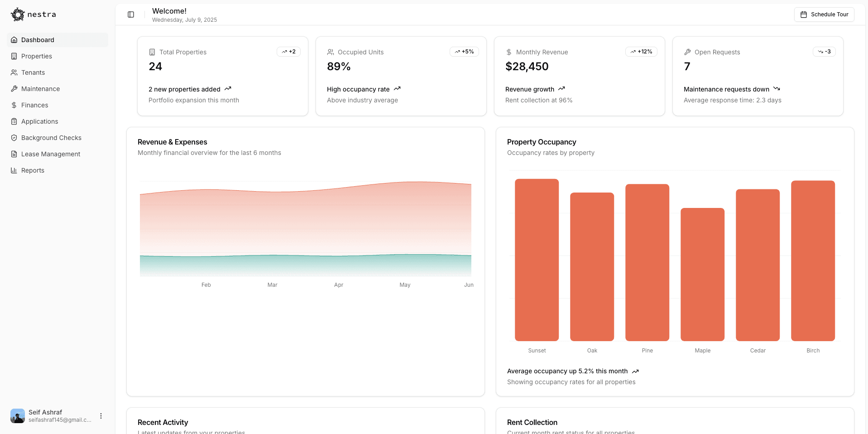Image resolution: width=868 pixels, height=434 pixels.
Task: Click the people icon on Occupied Units card
Action: pyautogui.click(x=330, y=52)
